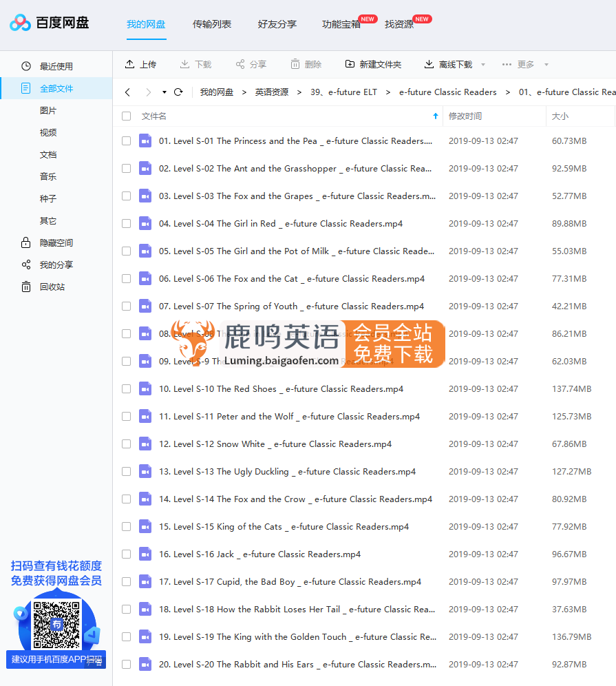Click the 离线下载 offline download button

[x=449, y=64]
